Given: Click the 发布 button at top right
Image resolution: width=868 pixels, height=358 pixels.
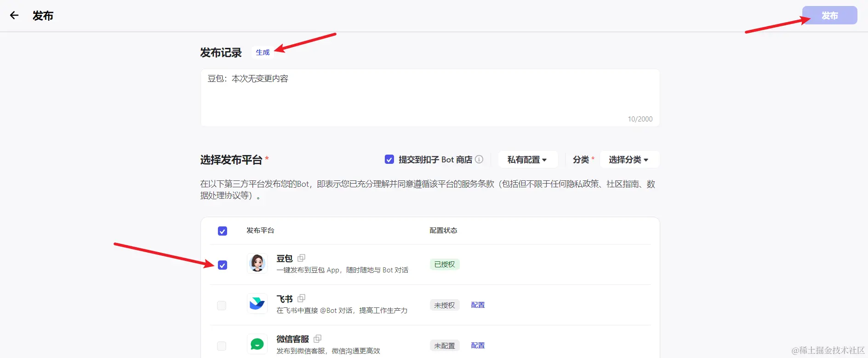Looking at the screenshot, I should click(x=829, y=15).
